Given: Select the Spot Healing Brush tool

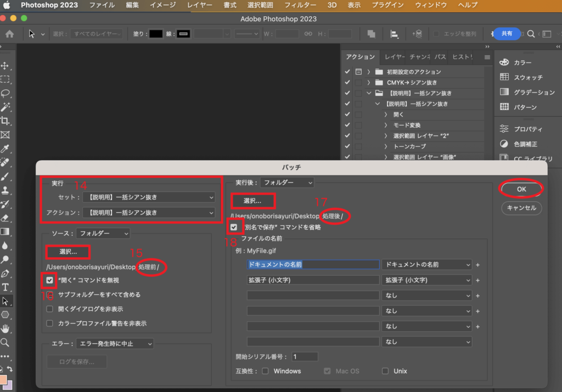Looking at the screenshot, I should pyautogui.click(x=5, y=162).
